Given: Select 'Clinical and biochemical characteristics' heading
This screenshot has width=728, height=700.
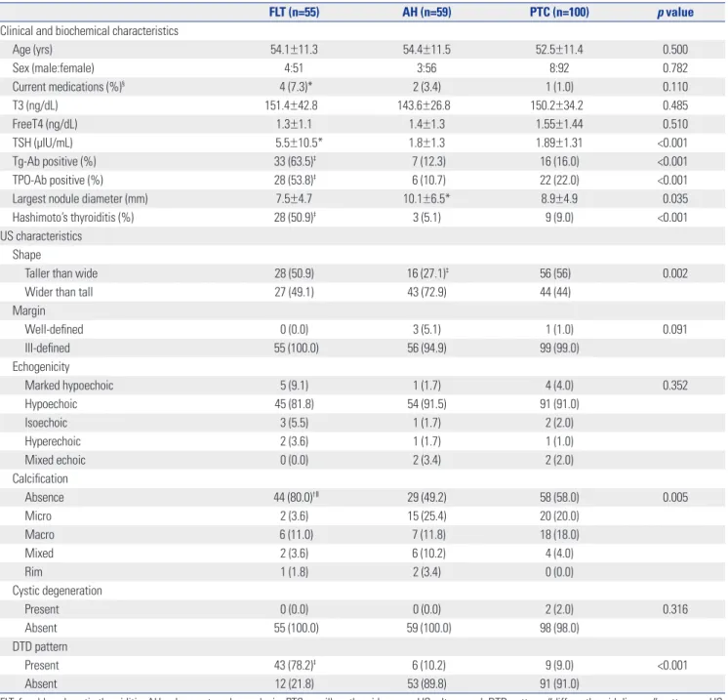Looking at the screenshot, I should point(89,30).
